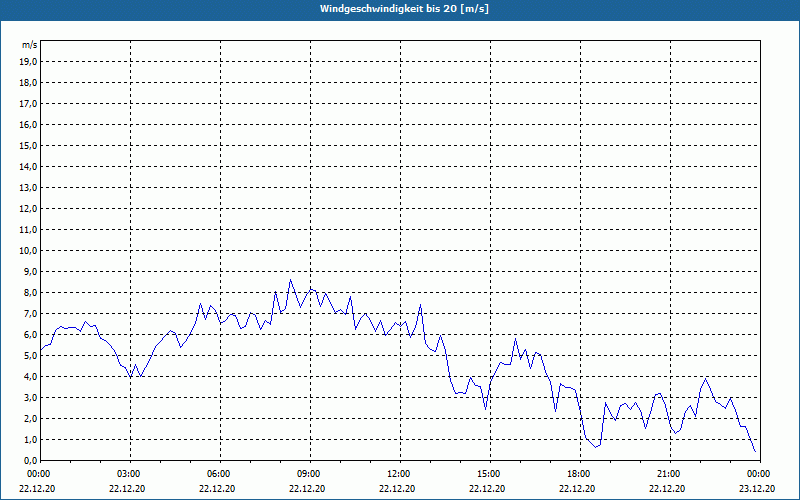The height and width of the screenshot is (500, 800).
Task: Select the "22.12.20" date under 03:00
Action: tap(127, 488)
